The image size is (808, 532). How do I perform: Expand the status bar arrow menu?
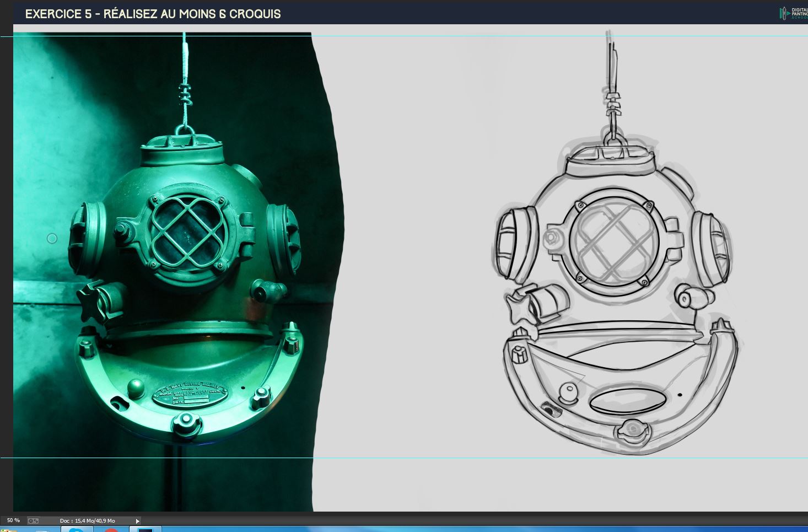pos(137,520)
